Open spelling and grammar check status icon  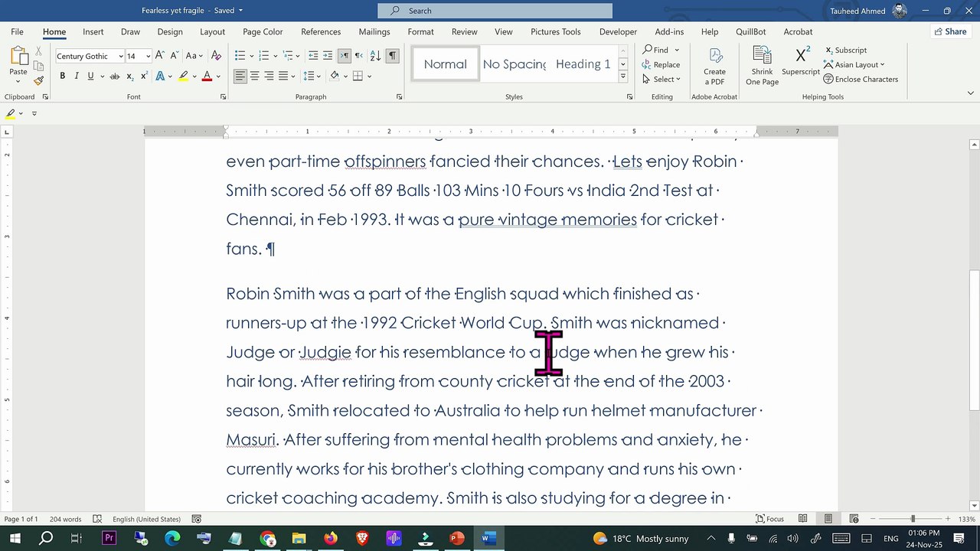[97, 519]
